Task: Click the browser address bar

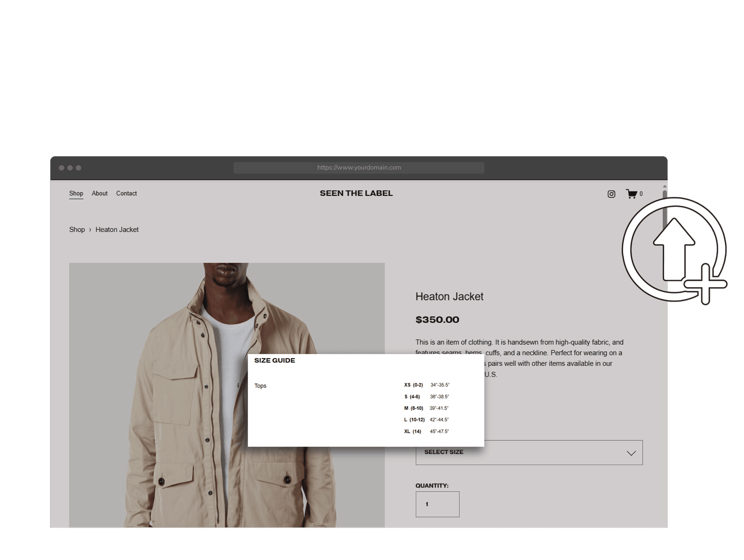Action: pyautogui.click(x=359, y=168)
